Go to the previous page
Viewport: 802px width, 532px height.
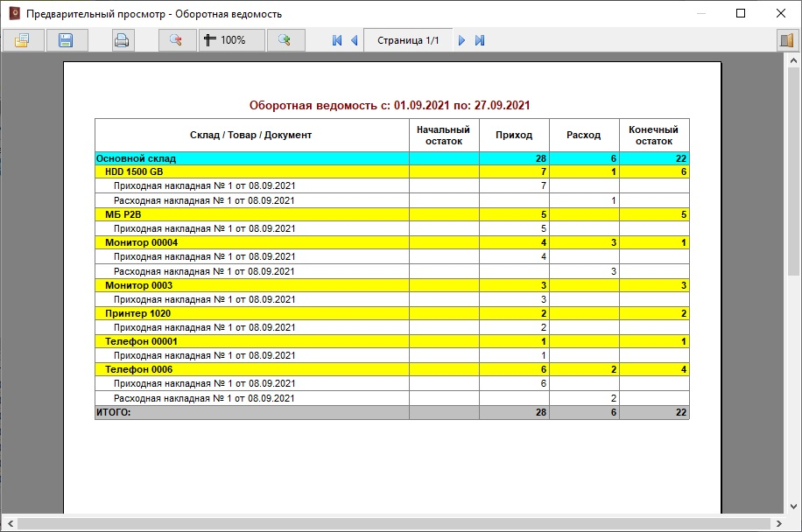pos(354,40)
